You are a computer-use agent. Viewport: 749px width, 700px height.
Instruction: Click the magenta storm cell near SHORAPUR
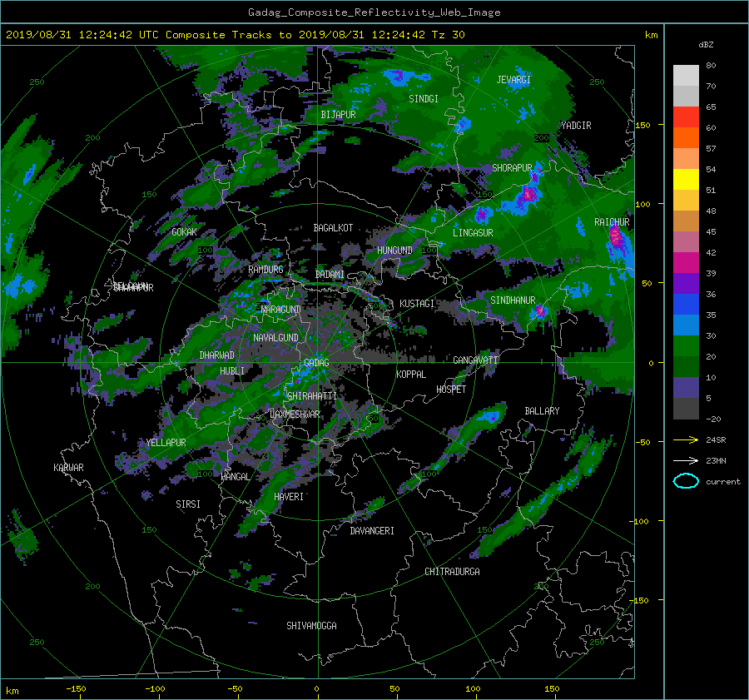click(528, 193)
